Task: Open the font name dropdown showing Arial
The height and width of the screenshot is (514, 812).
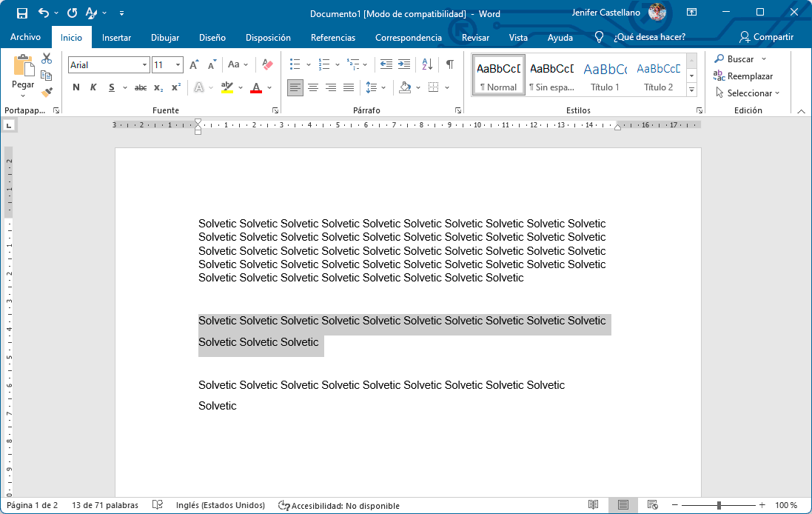Action: point(145,65)
